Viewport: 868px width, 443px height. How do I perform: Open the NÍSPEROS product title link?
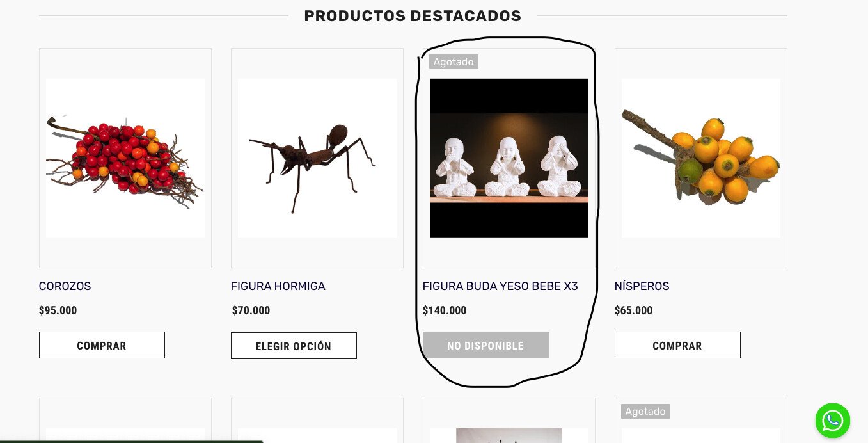coord(642,286)
